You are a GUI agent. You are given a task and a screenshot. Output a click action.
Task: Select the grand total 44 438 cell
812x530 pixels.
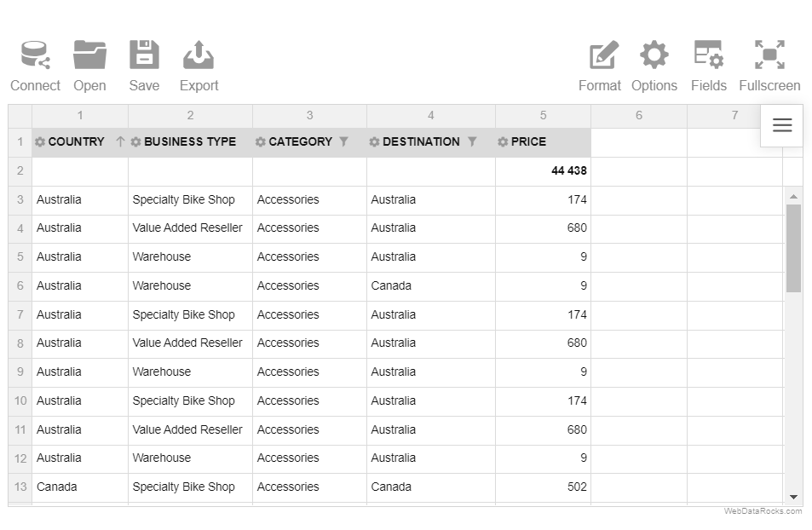pos(543,171)
